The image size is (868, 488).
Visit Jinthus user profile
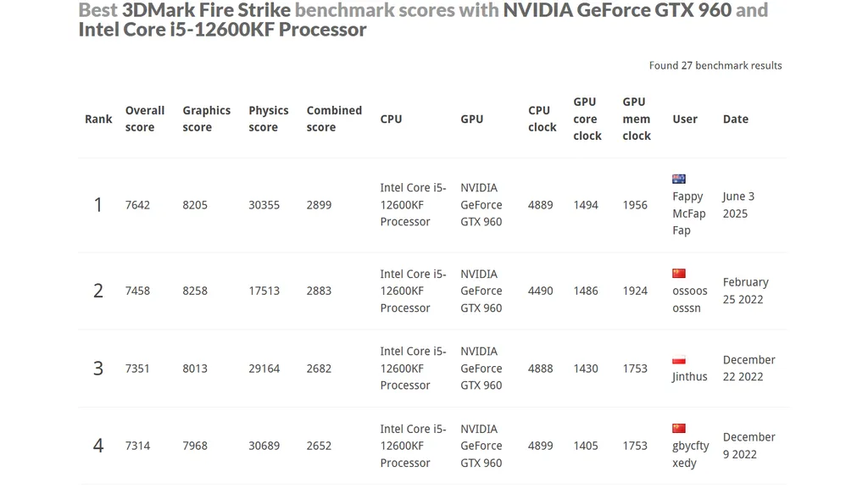click(689, 377)
